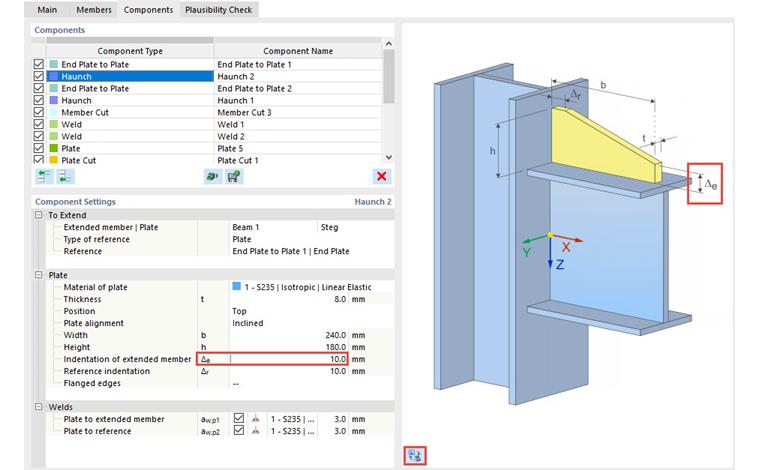
Task: Toggle checkbox for Weld 2 row
Action: [x=39, y=136]
